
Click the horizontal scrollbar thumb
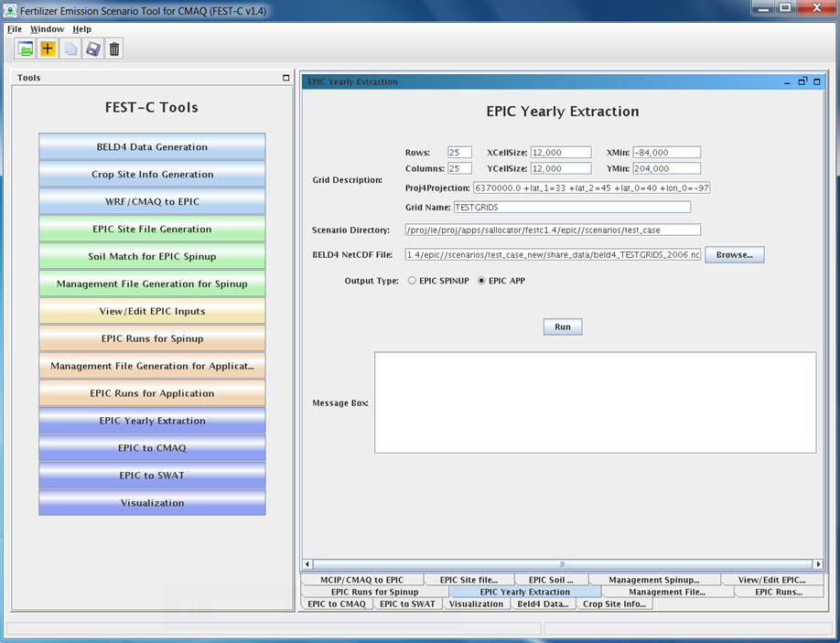pyautogui.click(x=563, y=563)
